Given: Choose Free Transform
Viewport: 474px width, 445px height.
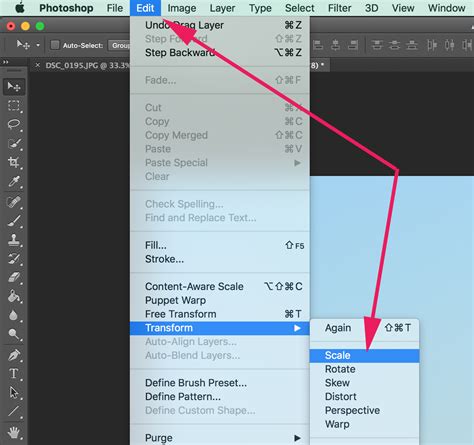Looking at the screenshot, I should [x=220, y=314].
